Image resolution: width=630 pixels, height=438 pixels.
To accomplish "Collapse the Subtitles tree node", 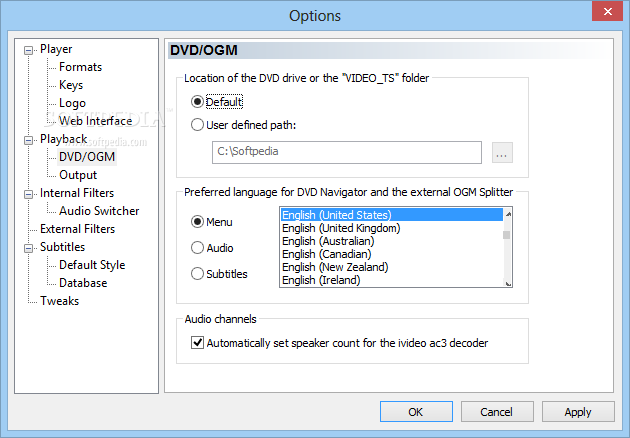I will pos(28,248).
